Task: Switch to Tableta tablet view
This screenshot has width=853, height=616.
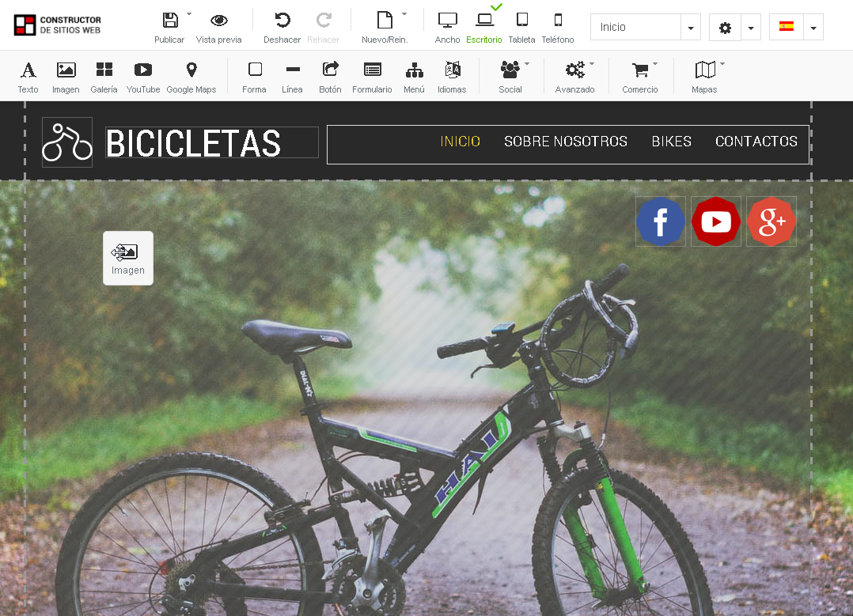Action: 521,20
